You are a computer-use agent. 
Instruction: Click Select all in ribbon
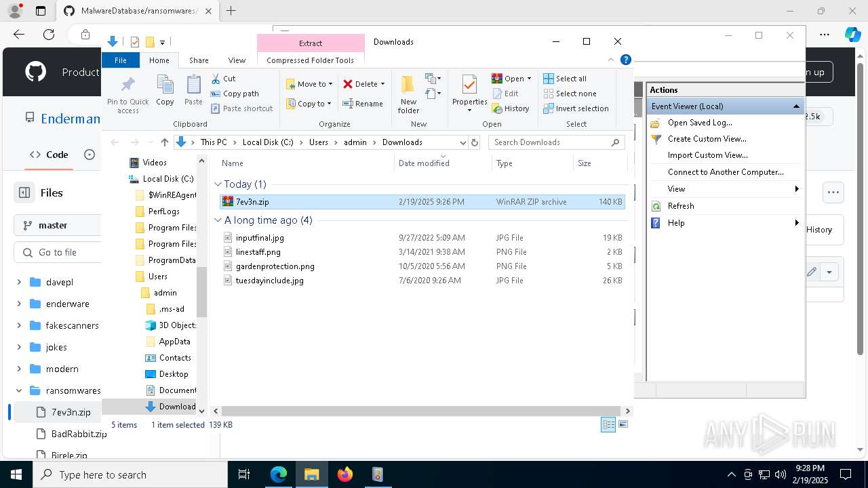(565, 79)
